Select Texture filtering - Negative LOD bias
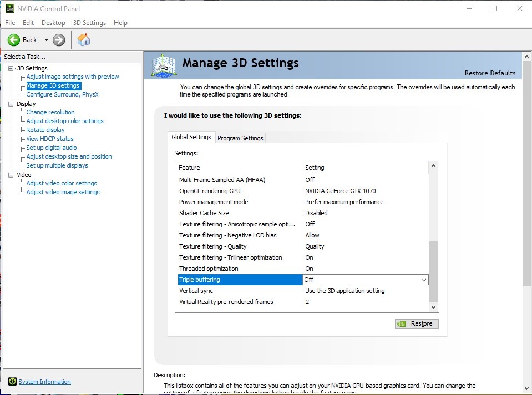 click(303, 235)
